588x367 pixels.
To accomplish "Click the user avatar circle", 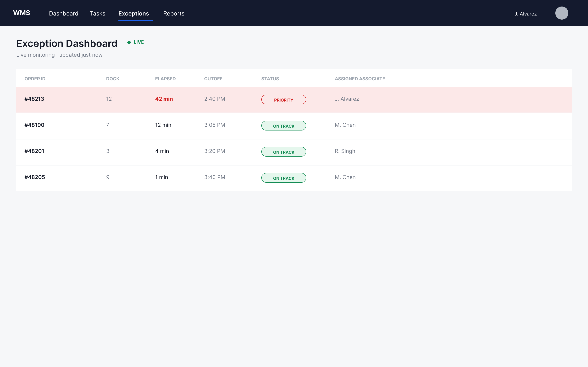I will (x=561, y=13).
